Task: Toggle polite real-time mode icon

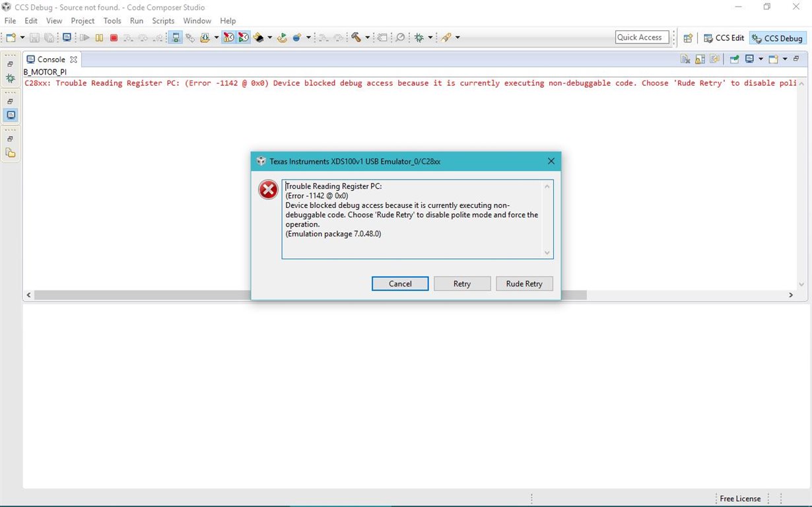Action: [x=244, y=38]
